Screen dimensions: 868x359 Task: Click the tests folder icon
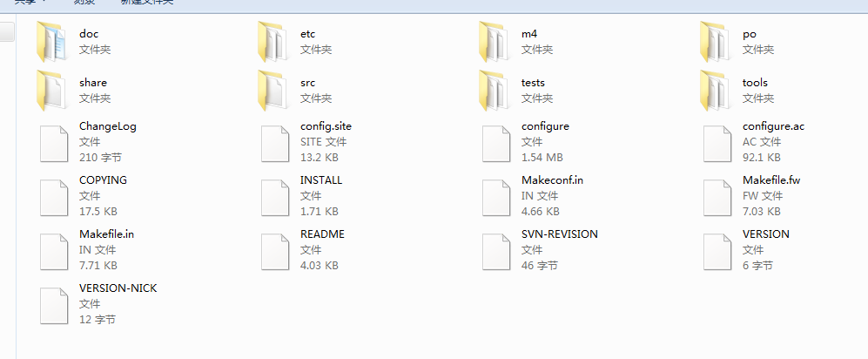(x=495, y=91)
